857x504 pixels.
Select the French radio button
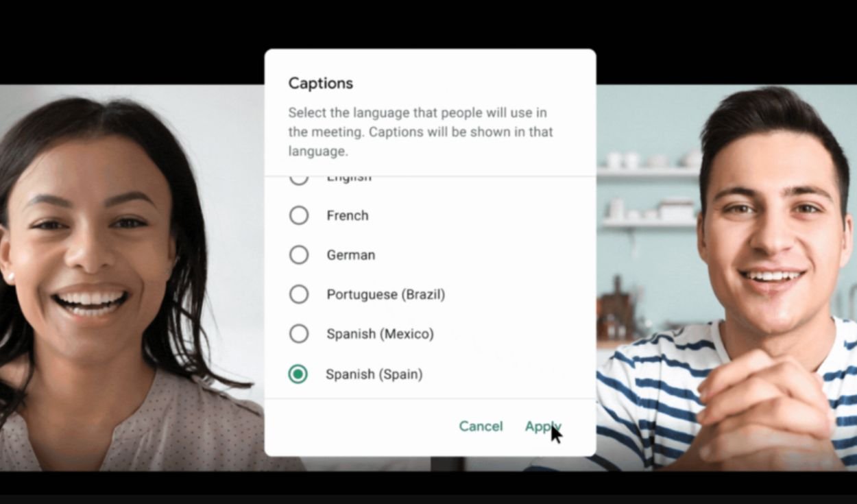[299, 215]
